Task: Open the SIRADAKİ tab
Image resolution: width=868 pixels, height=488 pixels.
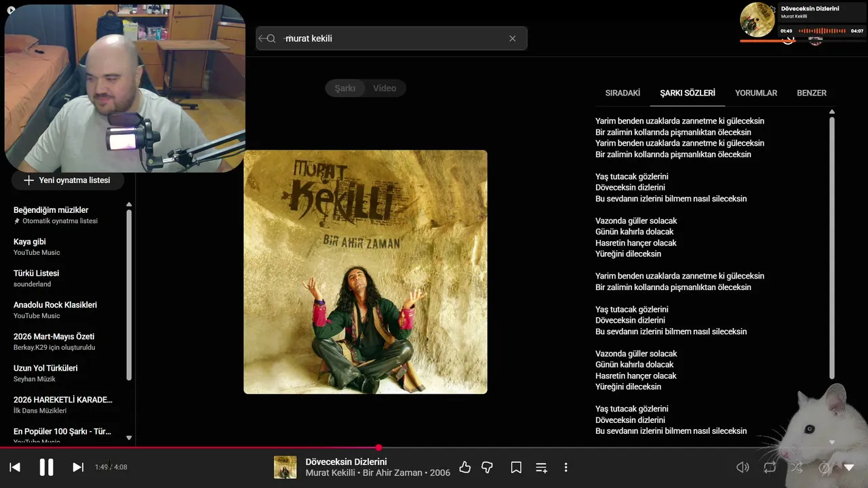Action: click(x=623, y=93)
